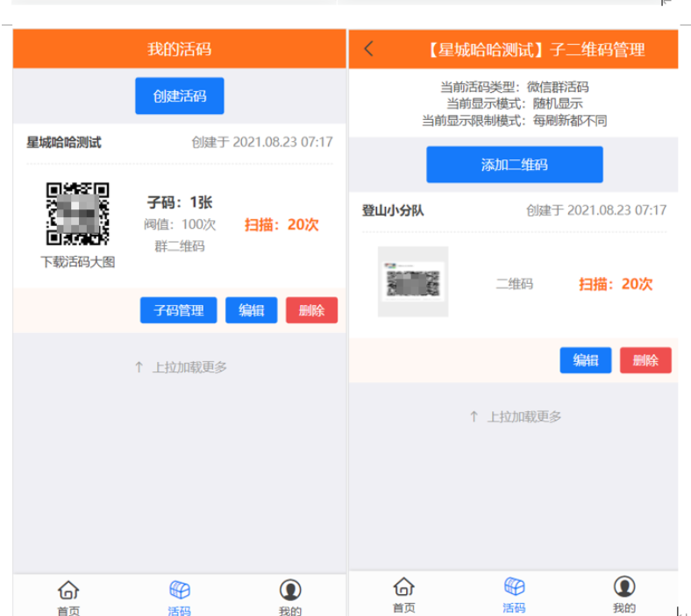
Task: Tap the 首页 home icon on 我的活码 screen
Action: pos(68,591)
